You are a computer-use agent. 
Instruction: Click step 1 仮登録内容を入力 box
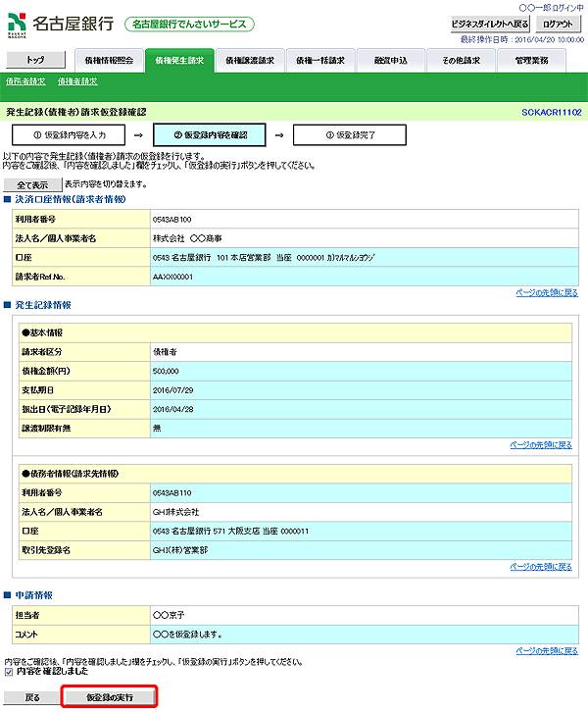point(69,135)
